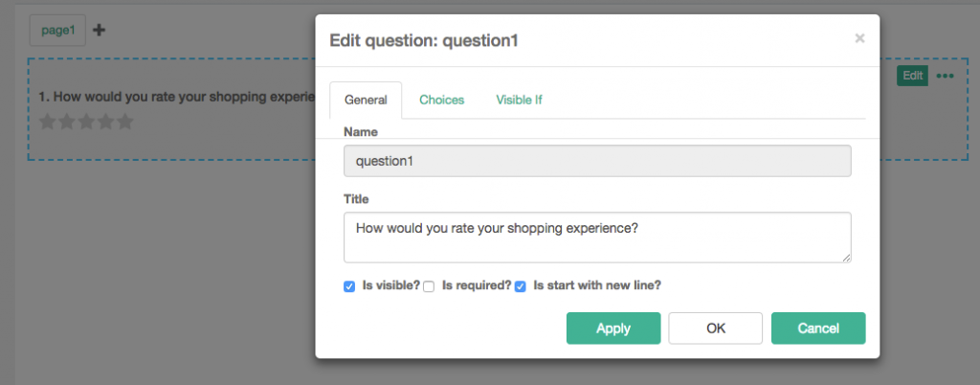Click the first rating star
The image size is (980, 385).
point(48,122)
